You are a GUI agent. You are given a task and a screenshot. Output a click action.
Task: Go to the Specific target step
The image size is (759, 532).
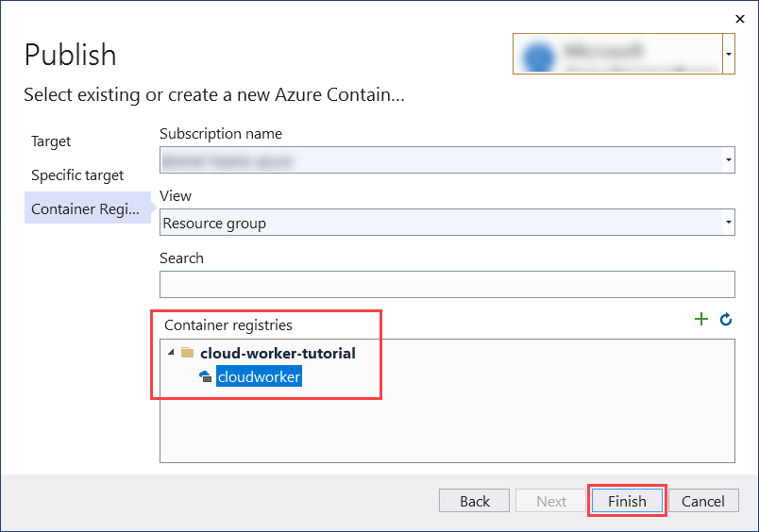pyautogui.click(x=77, y=175)
